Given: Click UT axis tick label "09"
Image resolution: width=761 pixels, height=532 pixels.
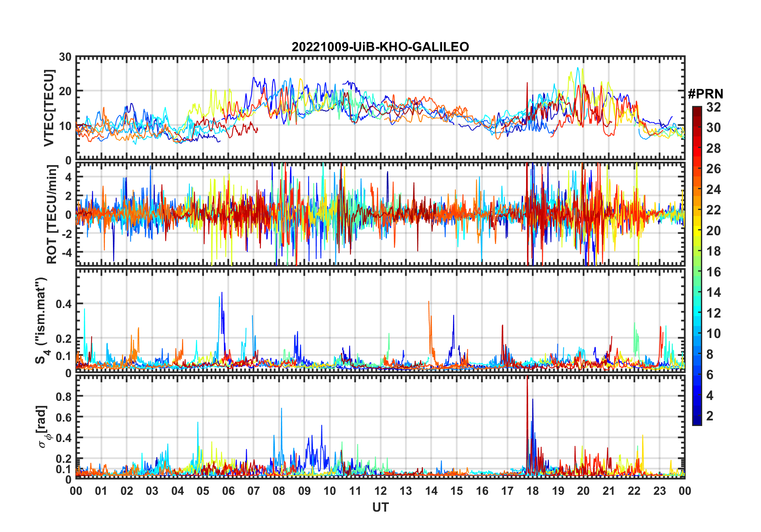Looking at the screenshot, I should [x=304, y=491].
